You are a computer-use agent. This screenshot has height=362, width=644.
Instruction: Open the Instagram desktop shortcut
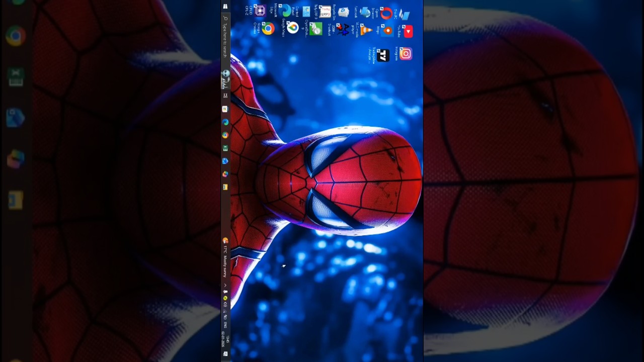(x=404, y=53)
